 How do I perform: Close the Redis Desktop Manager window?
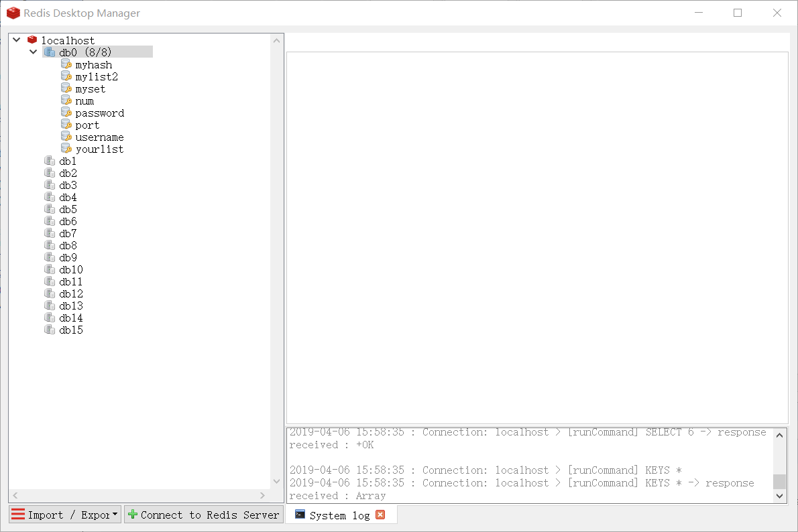coord(777,13)
